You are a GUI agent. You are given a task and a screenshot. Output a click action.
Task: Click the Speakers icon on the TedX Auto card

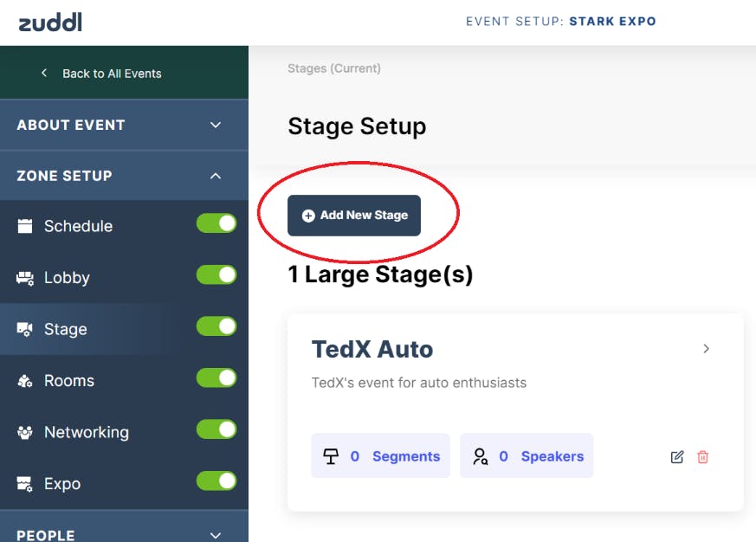pos(480,455)
